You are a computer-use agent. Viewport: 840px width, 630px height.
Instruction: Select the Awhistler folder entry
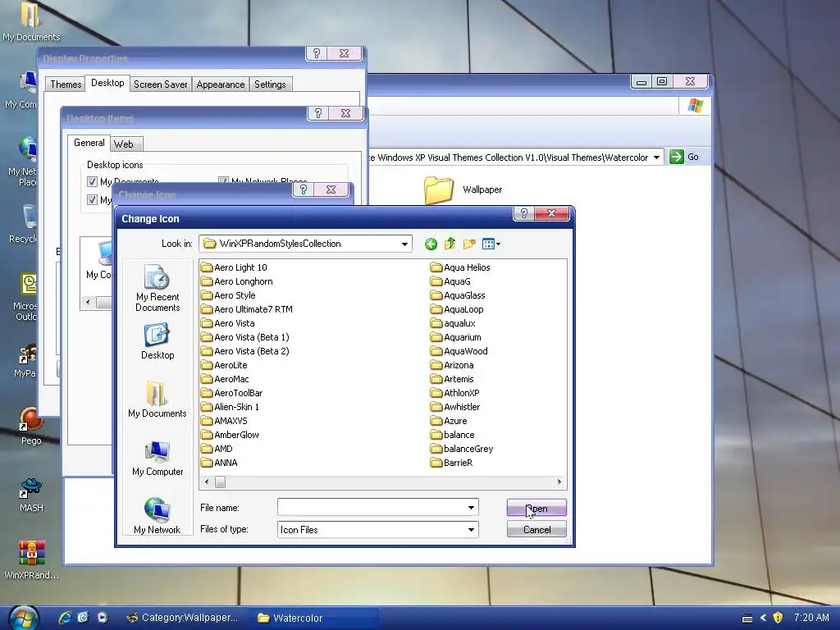(x=455, y=407)
